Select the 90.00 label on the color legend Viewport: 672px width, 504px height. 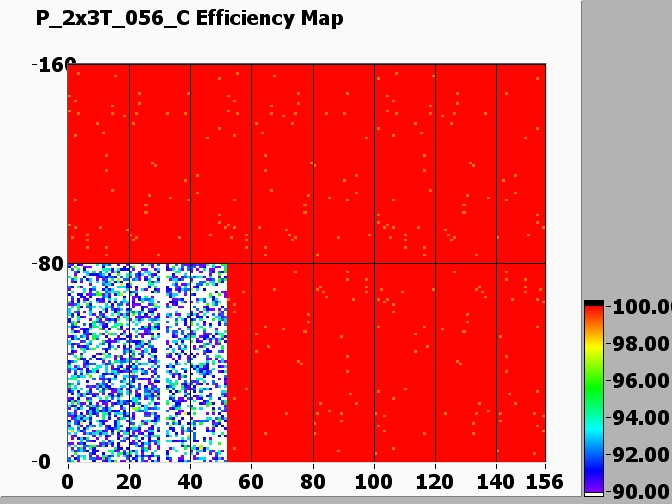pos(640,491)
